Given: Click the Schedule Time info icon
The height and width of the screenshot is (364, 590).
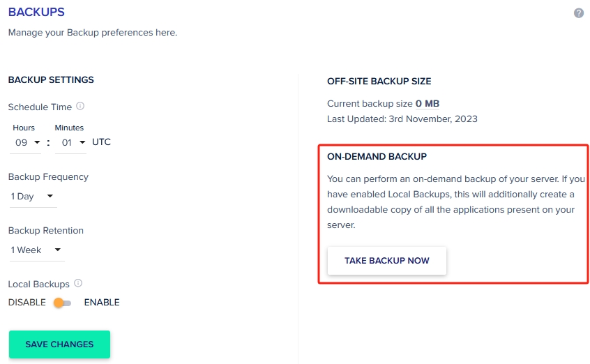Looking at the screenshot, I should [80, 107].
